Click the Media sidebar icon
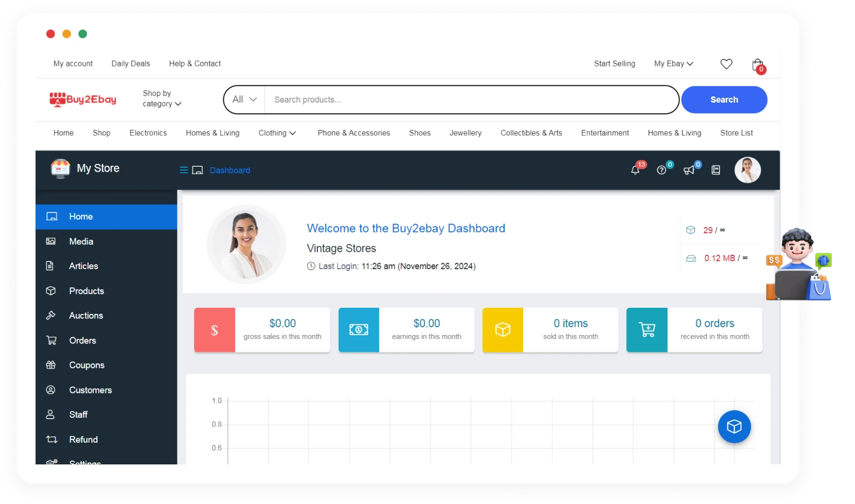The height and width of the screenshot is (504, 855). point(51,241)
